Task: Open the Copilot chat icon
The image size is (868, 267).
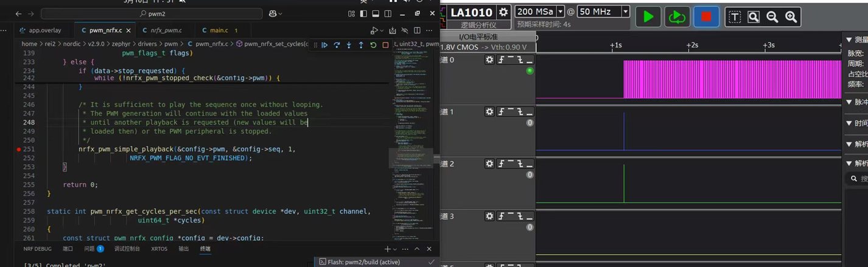Action: click(273, 13)
